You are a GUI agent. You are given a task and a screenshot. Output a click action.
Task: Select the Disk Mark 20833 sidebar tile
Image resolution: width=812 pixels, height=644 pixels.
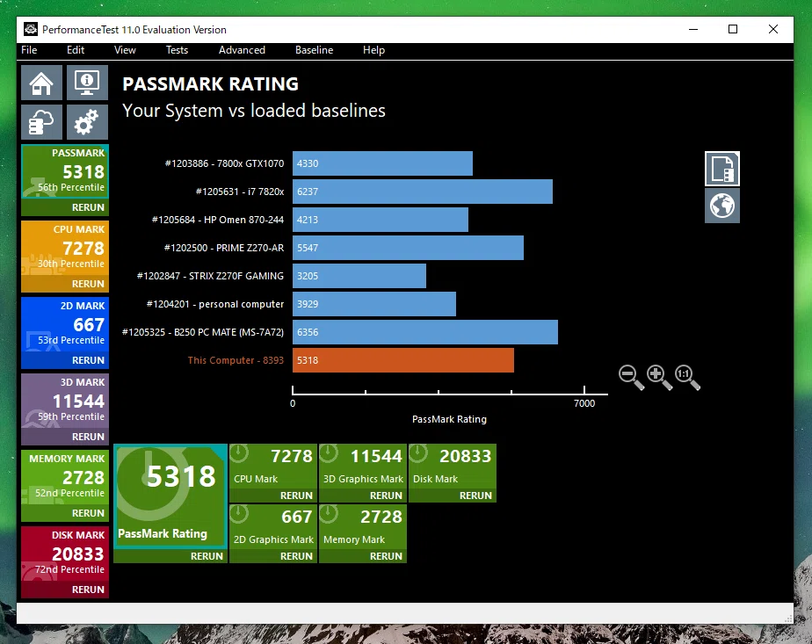pos(65,554)
